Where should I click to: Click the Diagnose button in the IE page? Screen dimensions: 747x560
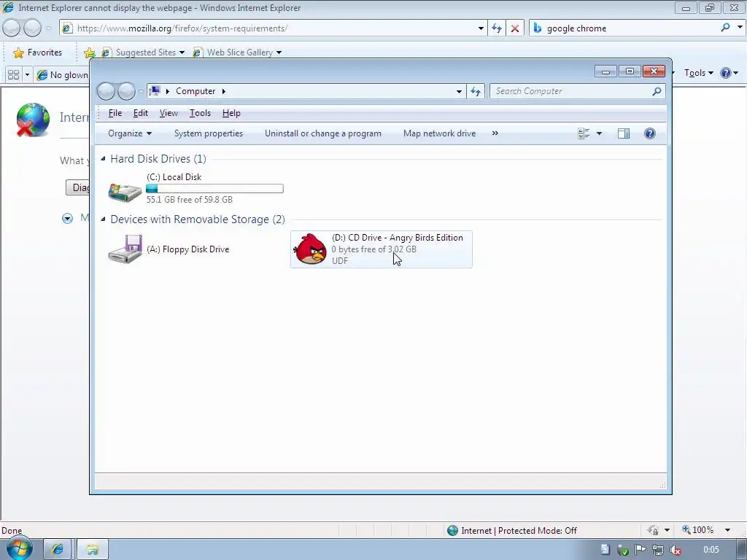point(77,187)
